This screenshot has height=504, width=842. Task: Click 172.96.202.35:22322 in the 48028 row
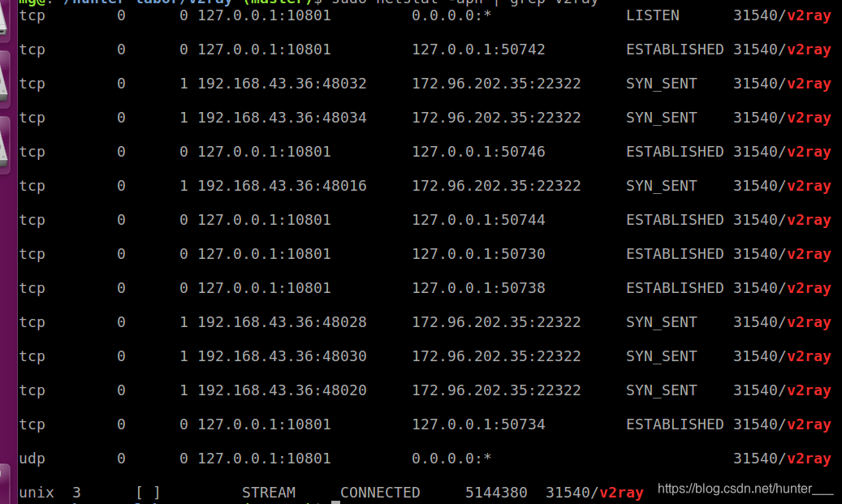pos(496,322)
